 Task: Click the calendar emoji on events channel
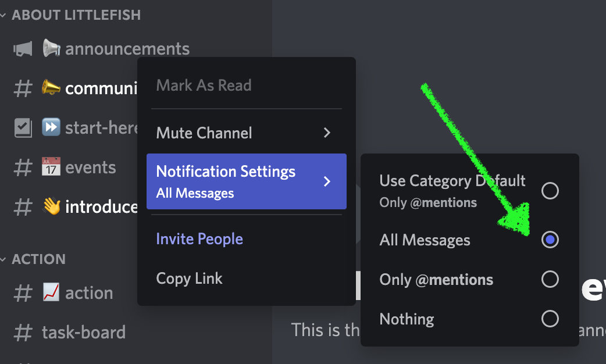point(51,167)
